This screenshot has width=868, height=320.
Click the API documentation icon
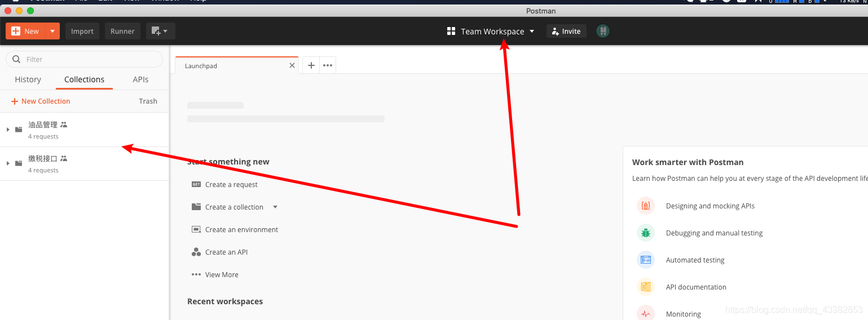[646, 287]
